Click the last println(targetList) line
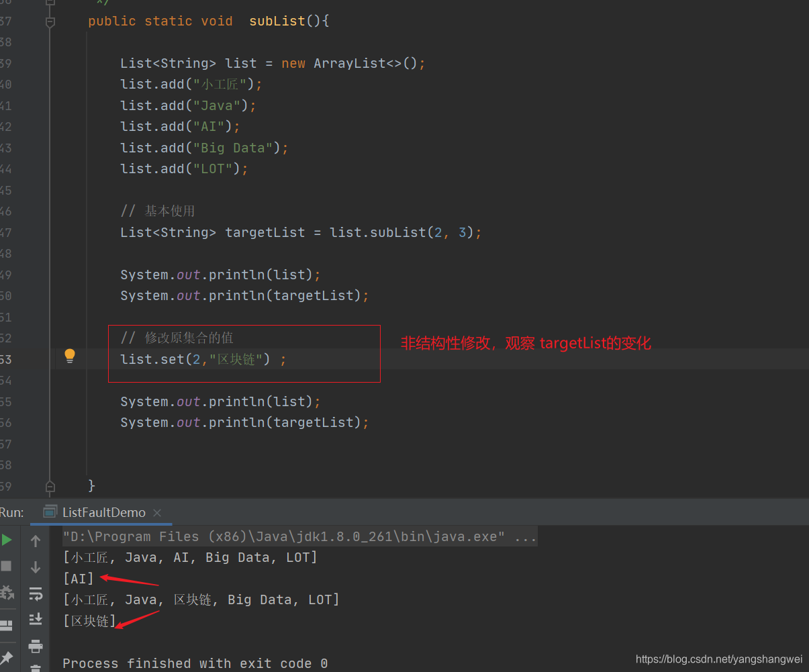The image size is (809, 672). (x=245, y=422)
